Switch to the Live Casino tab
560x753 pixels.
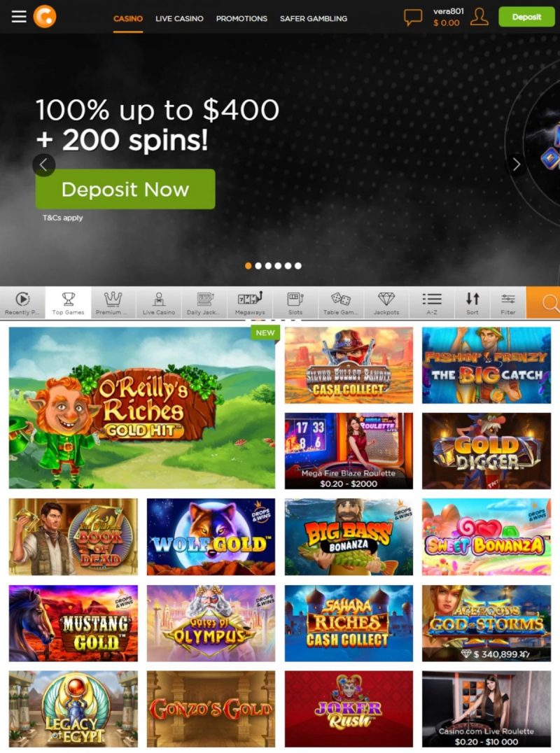179,19
